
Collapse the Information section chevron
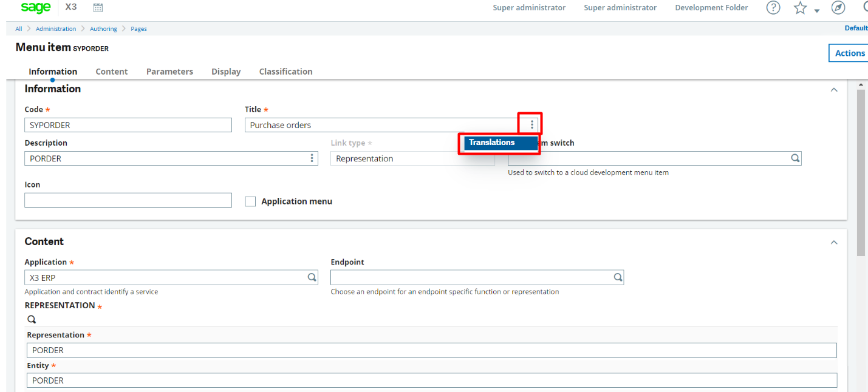click(x=834, y=89)
